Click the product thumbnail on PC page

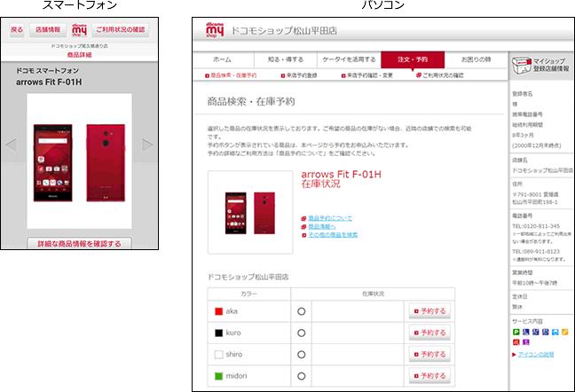click(250, 212)
